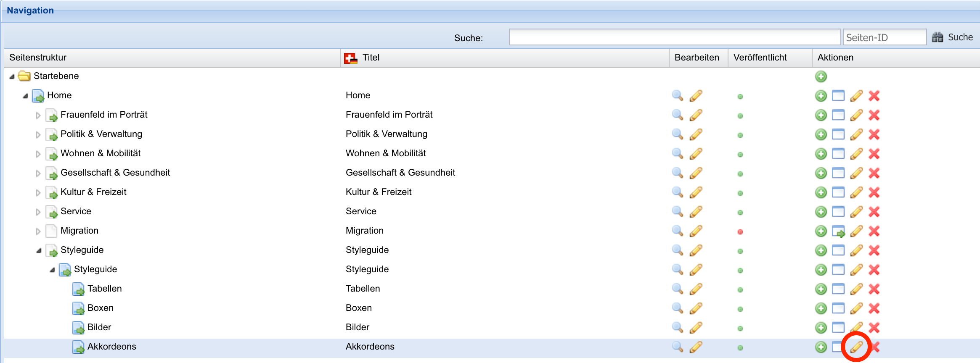
Task: Toggle published status dot of Home
Action: [740, 97]
